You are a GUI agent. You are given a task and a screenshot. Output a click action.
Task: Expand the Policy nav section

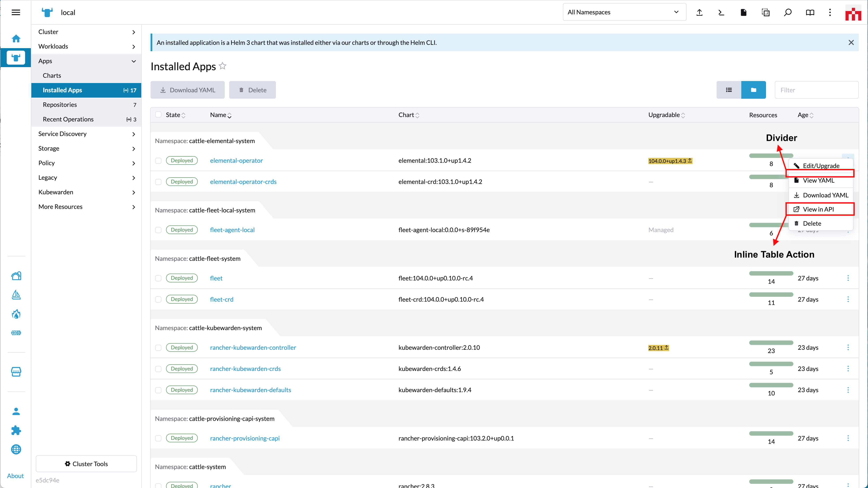pyautogui.click(x=86, y=163)
